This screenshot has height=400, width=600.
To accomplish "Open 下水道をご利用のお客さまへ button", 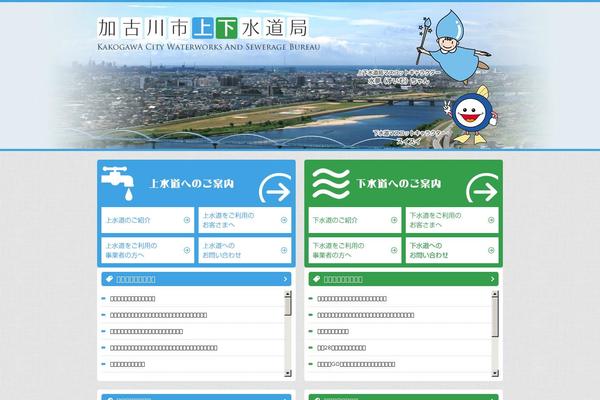I will [x=452, y=220].
